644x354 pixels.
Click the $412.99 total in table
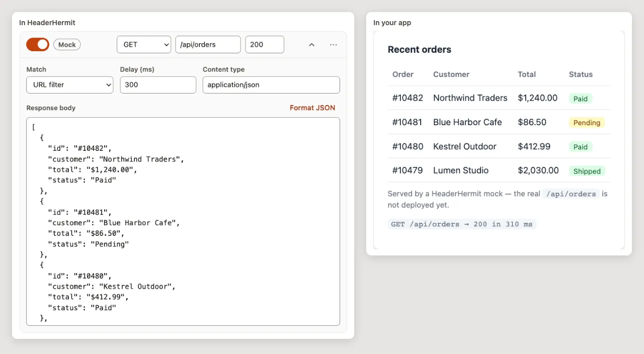tap(534, 146)
